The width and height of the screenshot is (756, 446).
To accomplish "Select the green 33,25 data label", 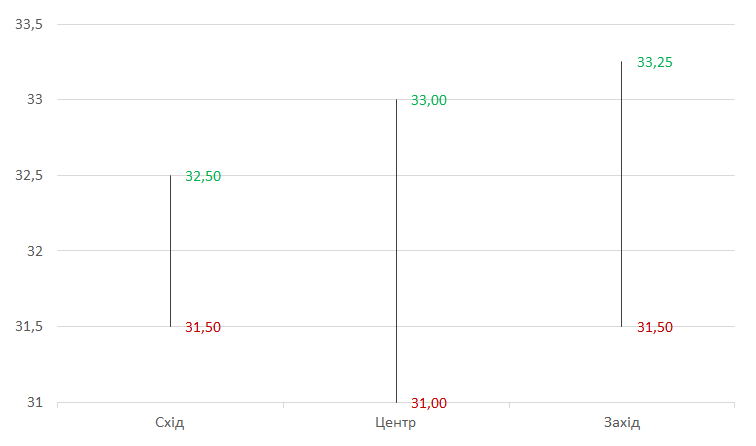I will [654, 62].
